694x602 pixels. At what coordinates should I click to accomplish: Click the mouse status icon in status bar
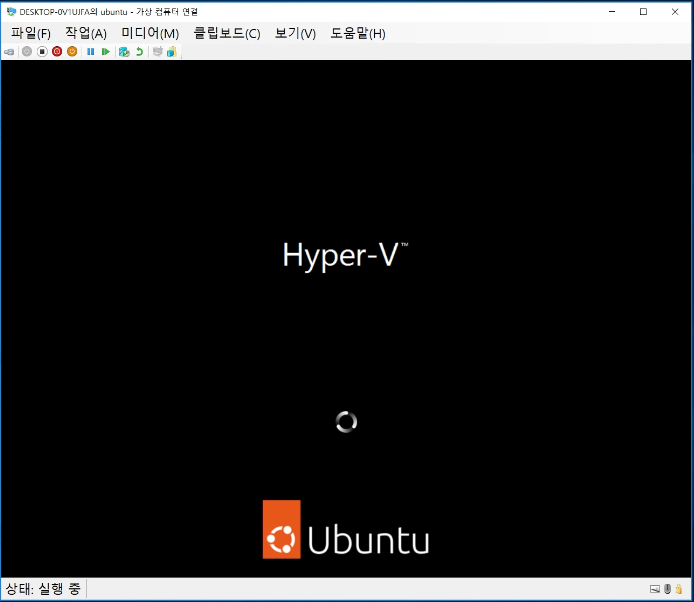[668, 589]
